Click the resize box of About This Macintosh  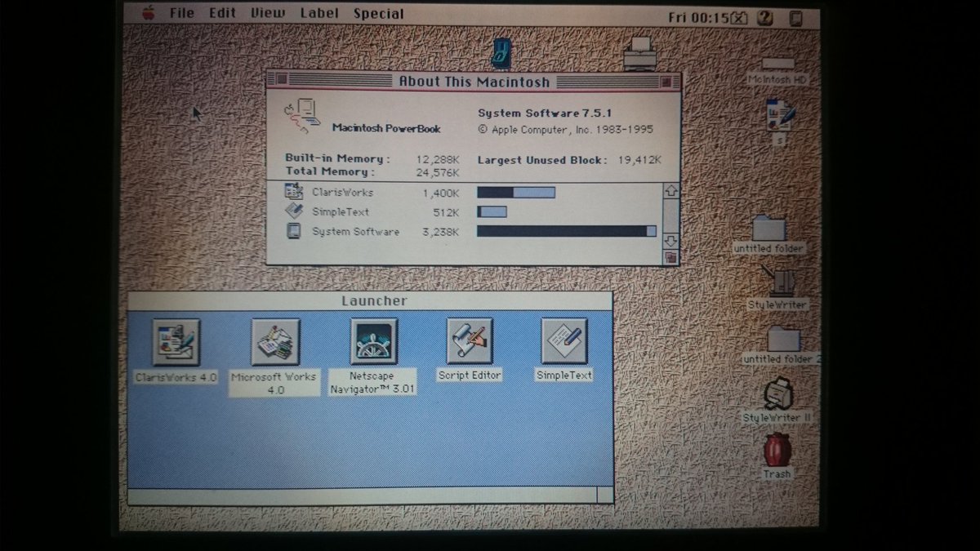(671, 257)
